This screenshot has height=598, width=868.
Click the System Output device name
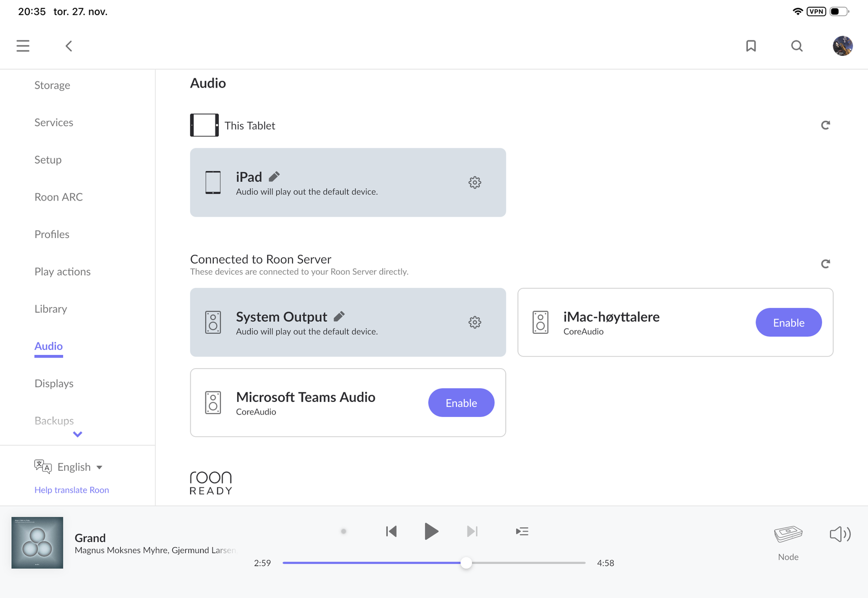click(281, 317)
